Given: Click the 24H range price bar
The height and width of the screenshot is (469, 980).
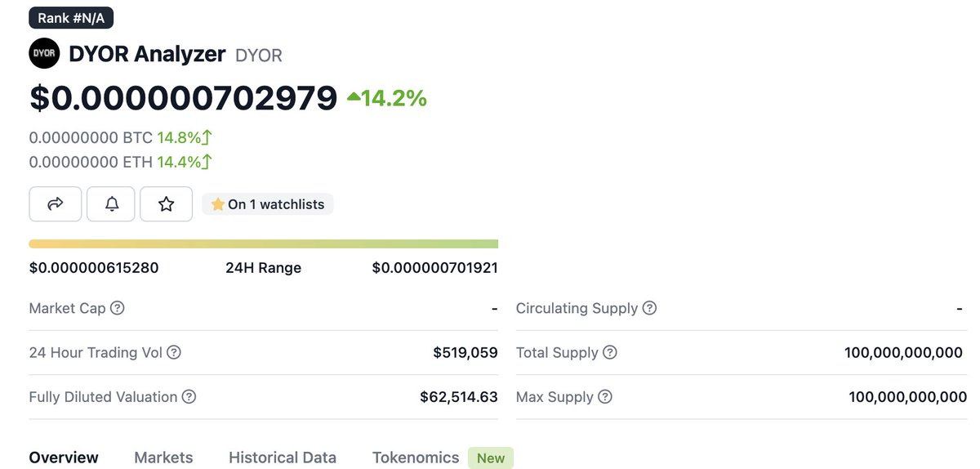Looking at the screenshot, I should click(264, 243).
